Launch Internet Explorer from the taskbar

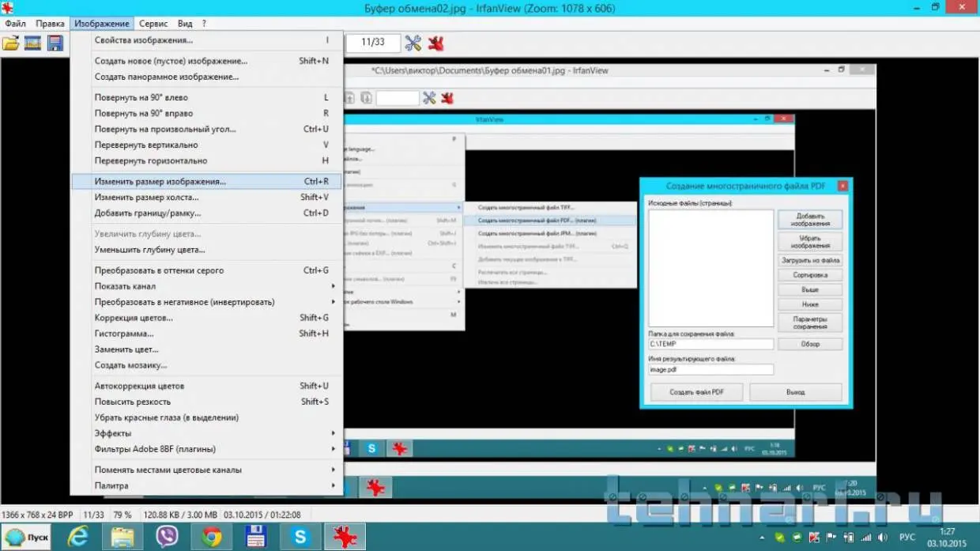77,537
